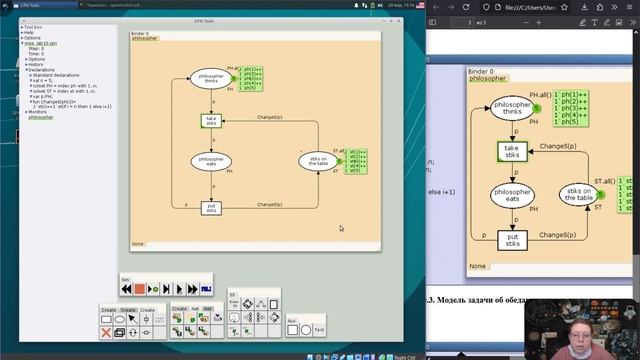Rewind the simulation to the initial state
Screen dimensions: 640x360
pos(126,289)
